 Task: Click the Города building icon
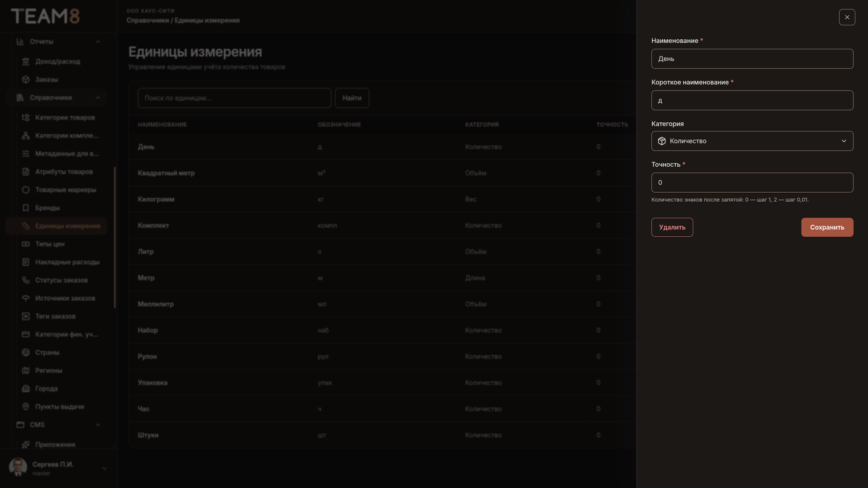(25, 389)
